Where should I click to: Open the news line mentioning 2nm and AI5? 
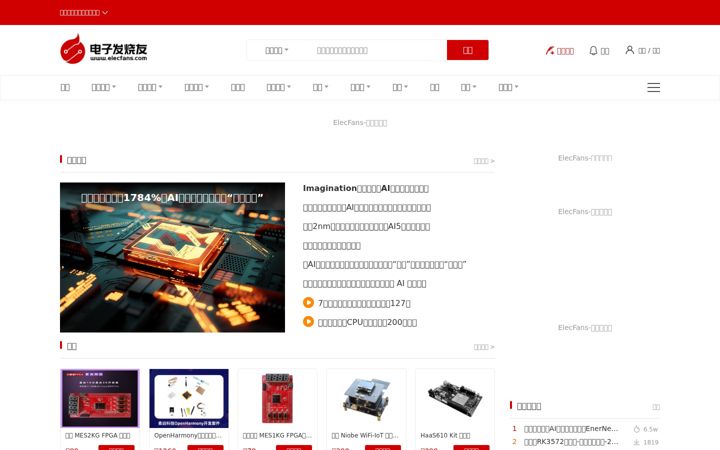366,226
